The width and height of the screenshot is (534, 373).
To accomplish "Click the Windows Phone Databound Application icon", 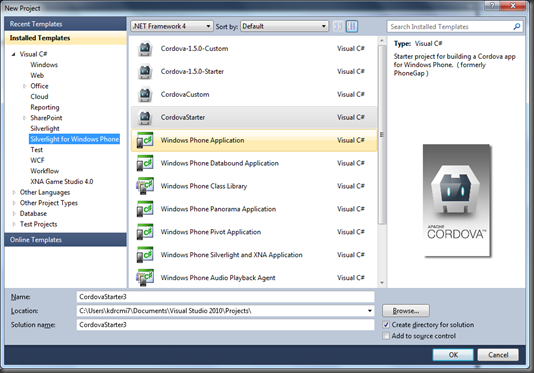I will click(145, 163).
